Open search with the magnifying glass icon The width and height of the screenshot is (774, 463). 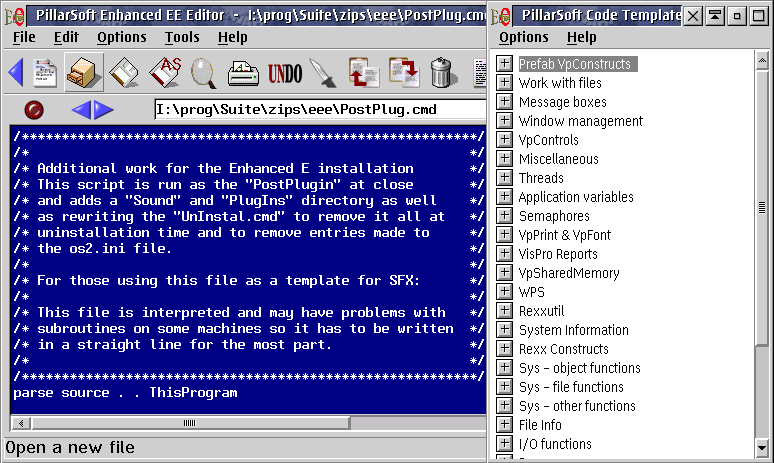pyautogui.click(x=204, y=73)
